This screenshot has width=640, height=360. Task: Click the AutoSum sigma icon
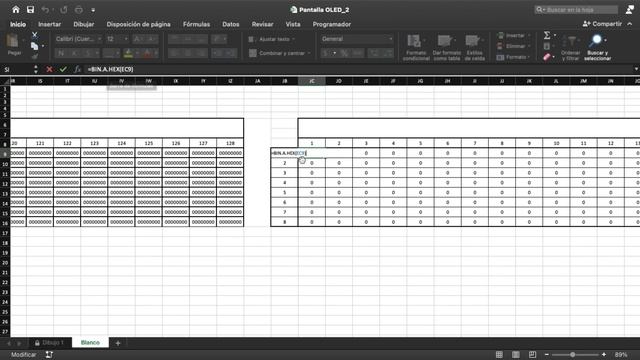pos(547,36)
